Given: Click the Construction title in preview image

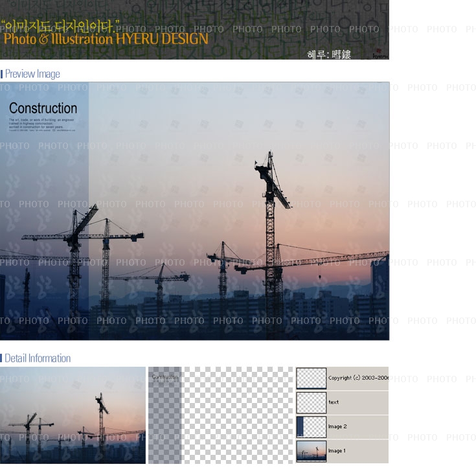Looking at the screenshot, I should coord(43,108).
